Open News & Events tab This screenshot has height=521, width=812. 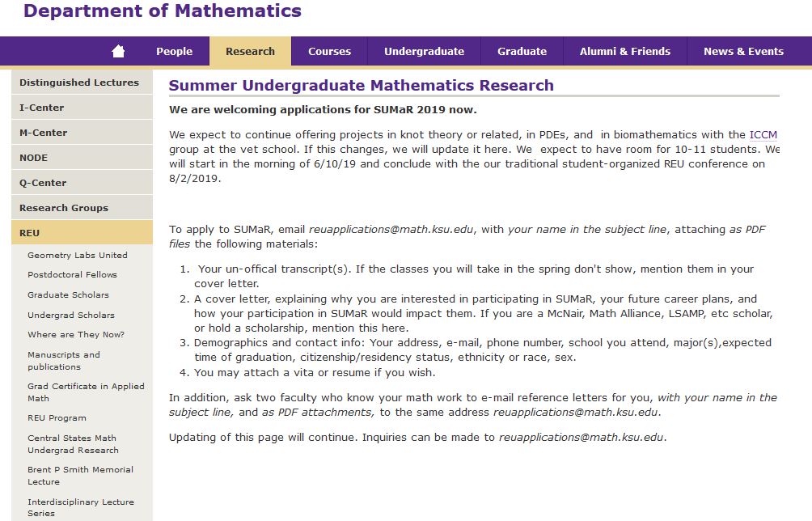click(743, 51)
